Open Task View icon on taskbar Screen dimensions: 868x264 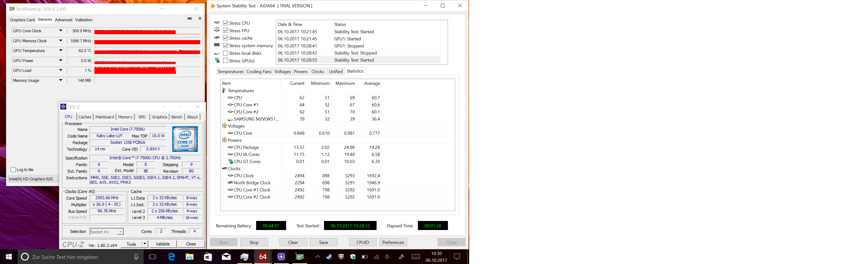pos(153,257)
